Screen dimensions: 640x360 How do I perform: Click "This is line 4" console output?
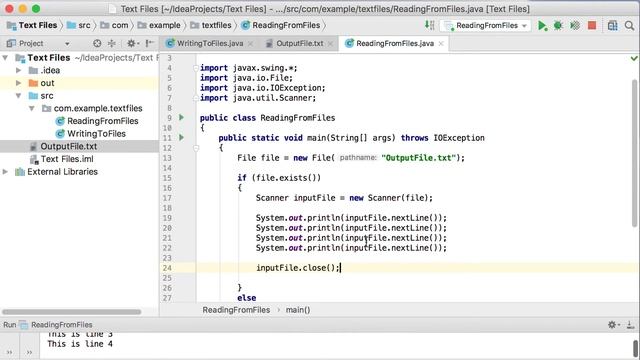80,344
